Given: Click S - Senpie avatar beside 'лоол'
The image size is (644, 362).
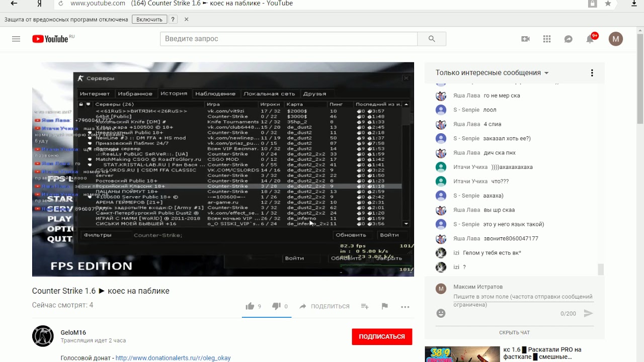Looking at the screenshot, I should (x=441, y=110).
